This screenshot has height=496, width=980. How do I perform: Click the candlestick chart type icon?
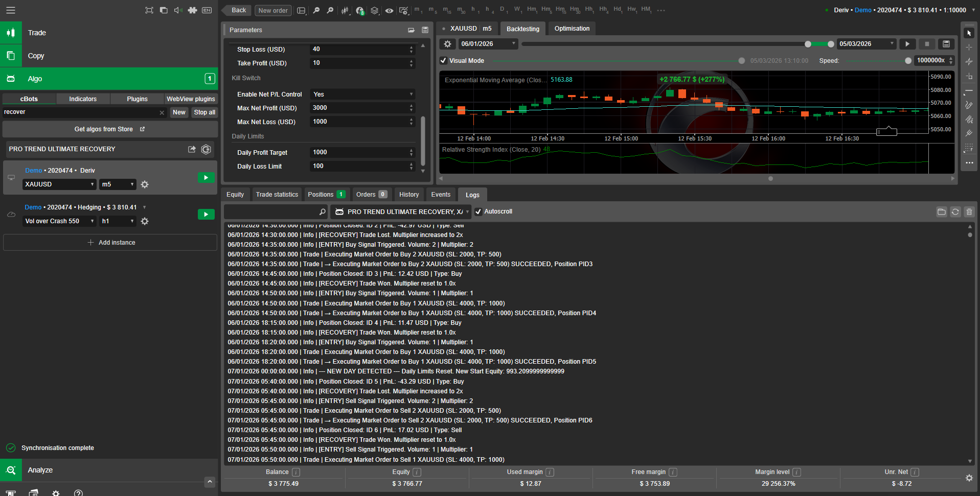coord(345,10)
